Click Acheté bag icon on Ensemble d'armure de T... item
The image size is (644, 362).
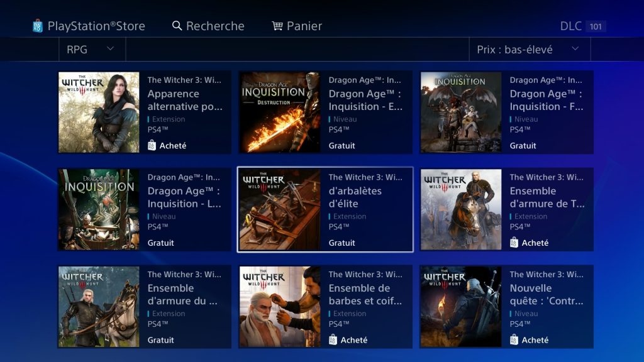514,243
